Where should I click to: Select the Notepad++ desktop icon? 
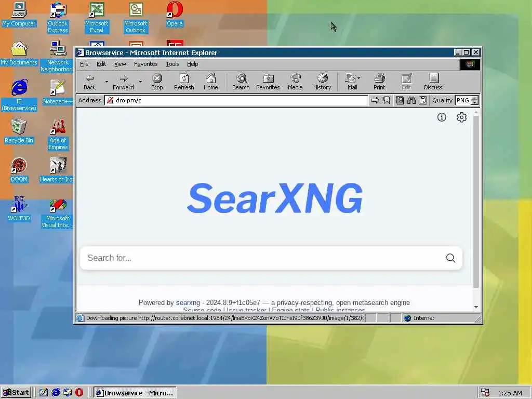coord(57,92)
